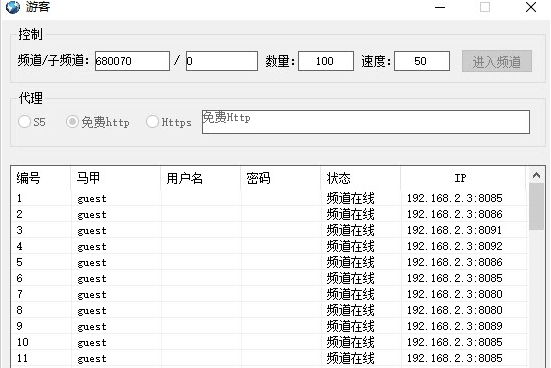Focus the channel field containing 680070

(132, 61)
